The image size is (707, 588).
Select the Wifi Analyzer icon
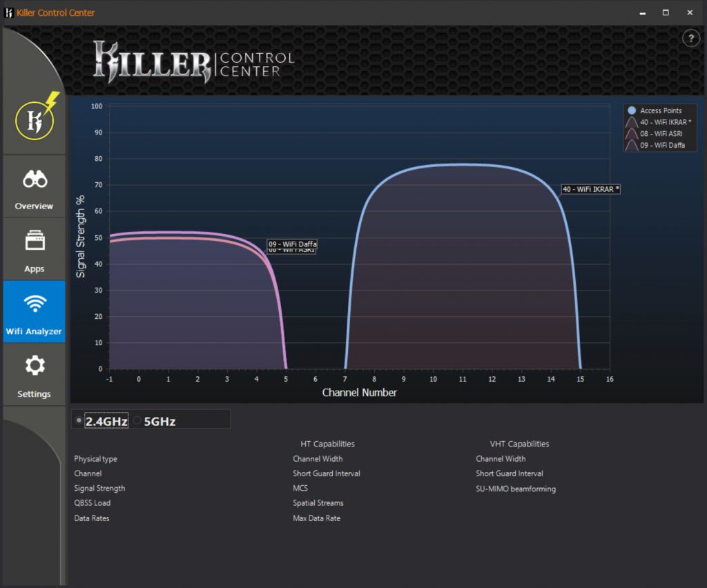[x=35, y=304]
